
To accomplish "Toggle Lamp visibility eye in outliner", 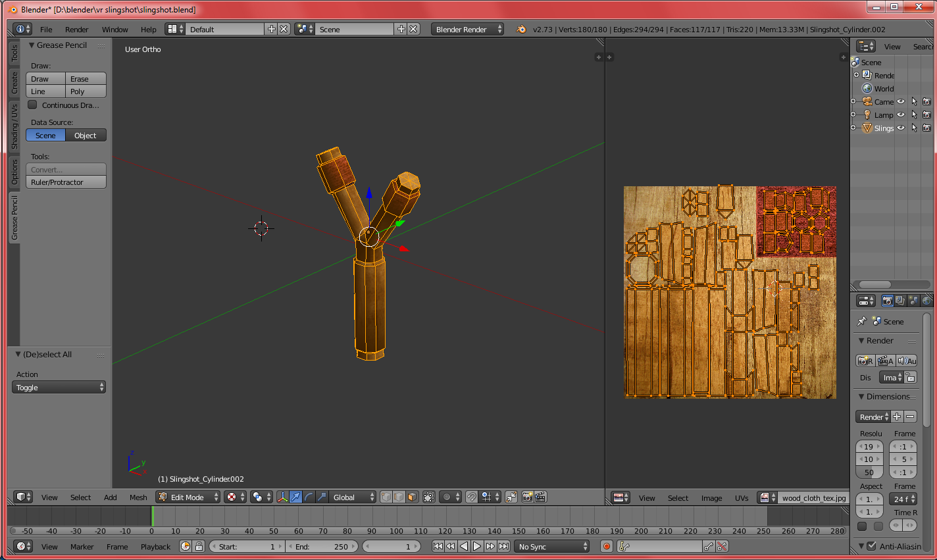I will pos(901,115).
